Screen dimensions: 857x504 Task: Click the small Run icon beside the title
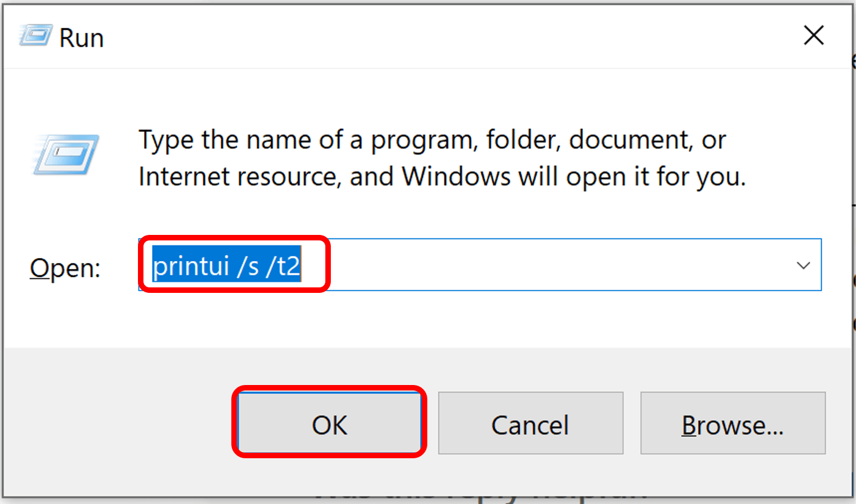35,36
